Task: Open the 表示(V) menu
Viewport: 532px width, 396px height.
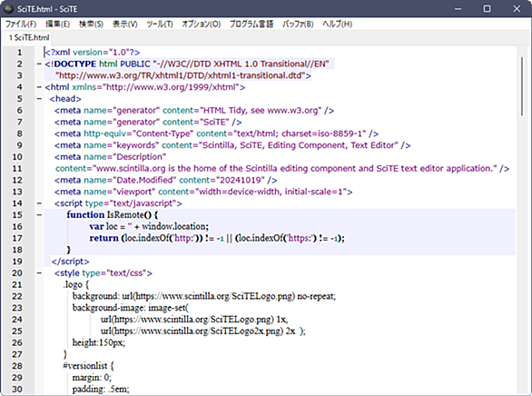Action: point(125,25)
